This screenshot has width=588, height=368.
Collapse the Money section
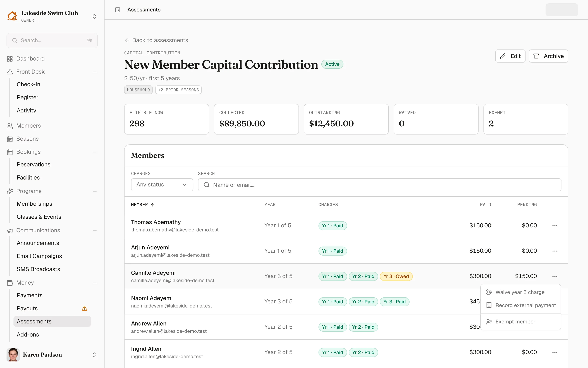pos(95,283)
